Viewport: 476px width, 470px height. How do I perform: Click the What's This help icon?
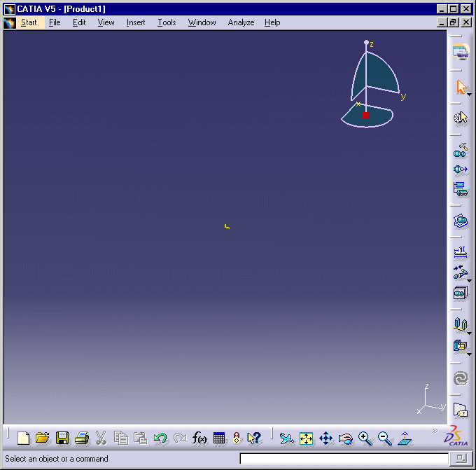254,438
